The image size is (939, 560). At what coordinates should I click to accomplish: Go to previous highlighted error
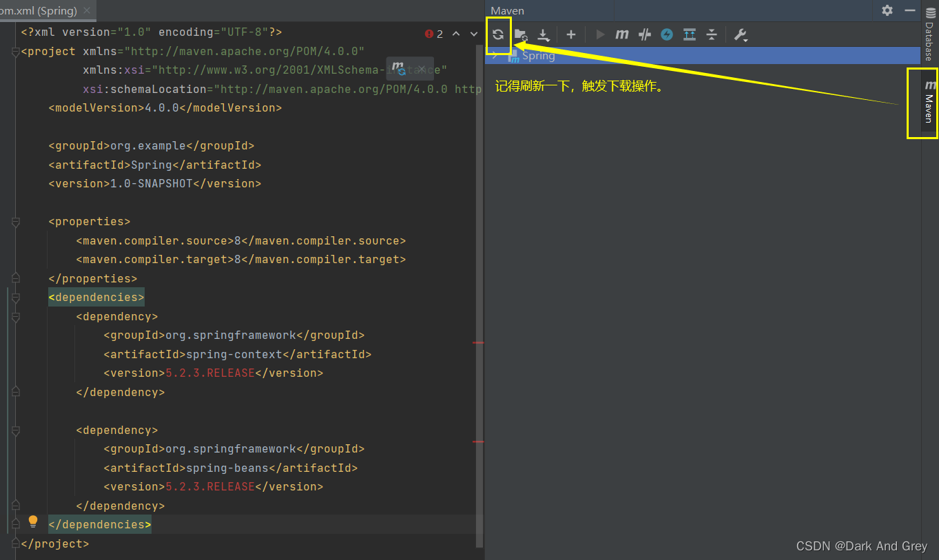(456, 34)
